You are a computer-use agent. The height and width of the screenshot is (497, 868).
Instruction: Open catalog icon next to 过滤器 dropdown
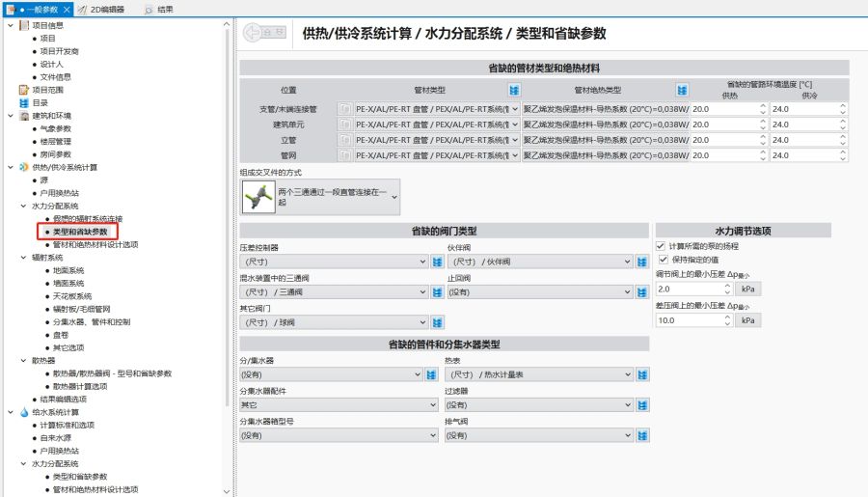pyautogui.click(x=642, y=405)
